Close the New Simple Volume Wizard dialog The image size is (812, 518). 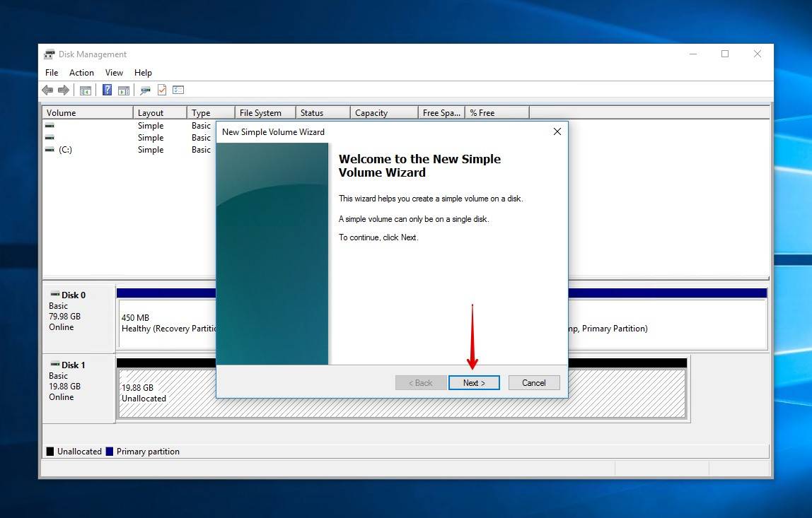click(557, 131)
